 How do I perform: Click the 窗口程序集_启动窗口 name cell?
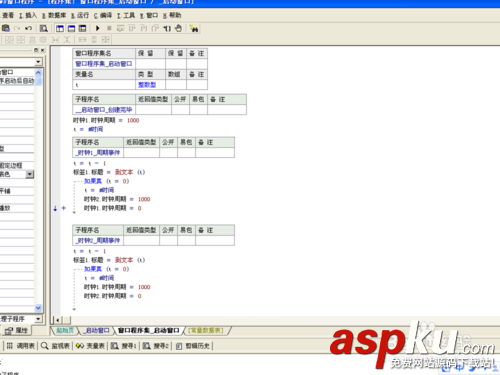coord(104,64)
